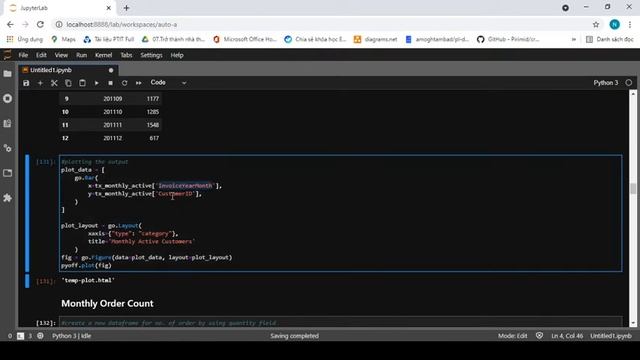This screenshot has width=640, height=360.
Task: Click table cell value 201112
Action: point(113,138)
